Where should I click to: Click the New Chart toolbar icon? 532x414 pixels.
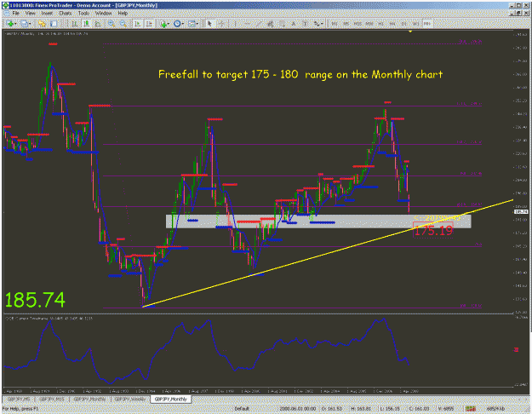[x=10, y=24]
